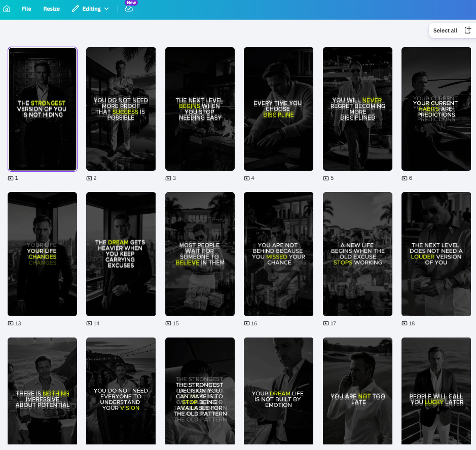Select page 1 'The strongest version of you' thumbnail
This screenshot has width=476, height=450.
click(43, 109)
